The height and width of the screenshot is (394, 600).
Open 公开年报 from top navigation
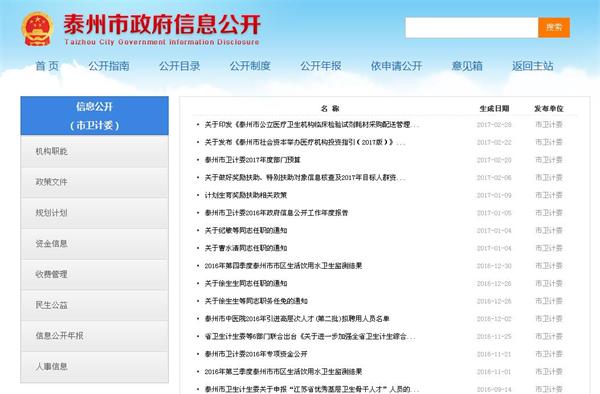pos(321,66)
